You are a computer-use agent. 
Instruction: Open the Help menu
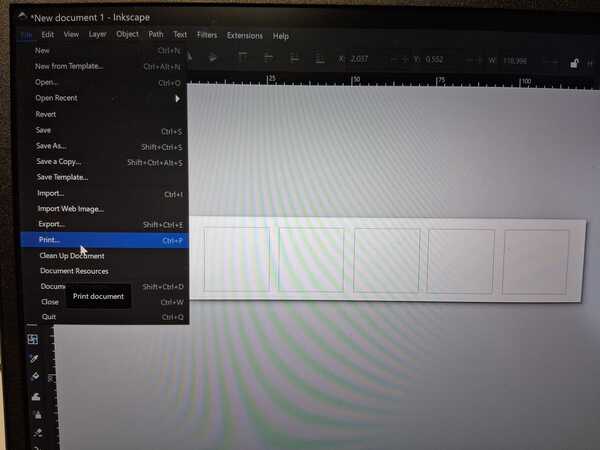point(280,36)
